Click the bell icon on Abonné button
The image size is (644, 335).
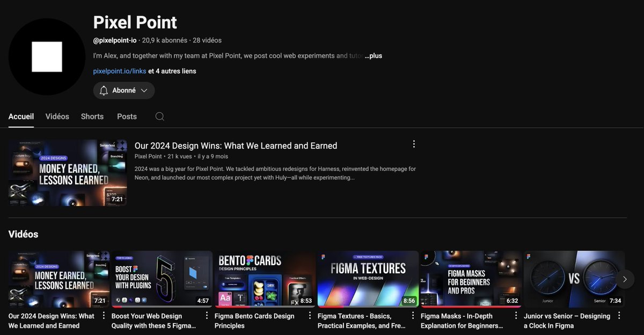pos(104,91)
